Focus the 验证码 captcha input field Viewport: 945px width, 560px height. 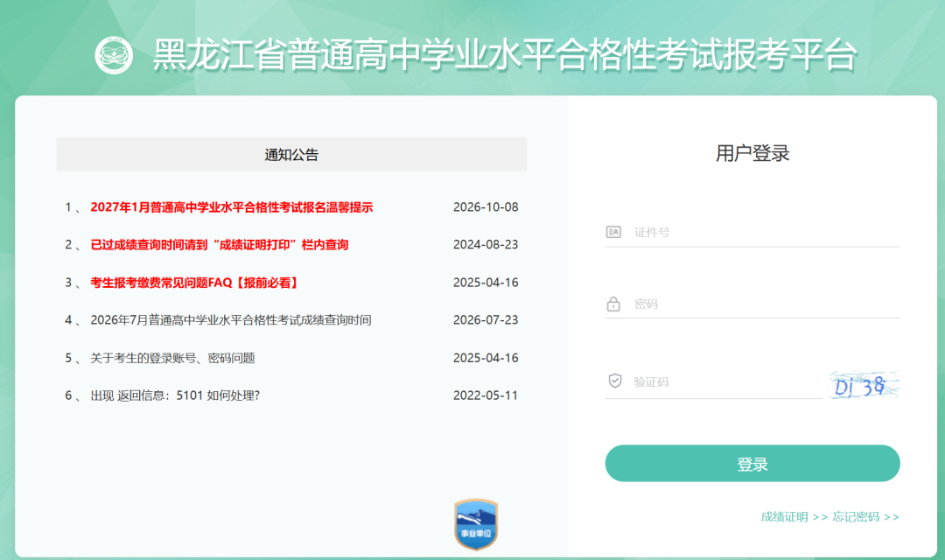click(x=714, y=382)
